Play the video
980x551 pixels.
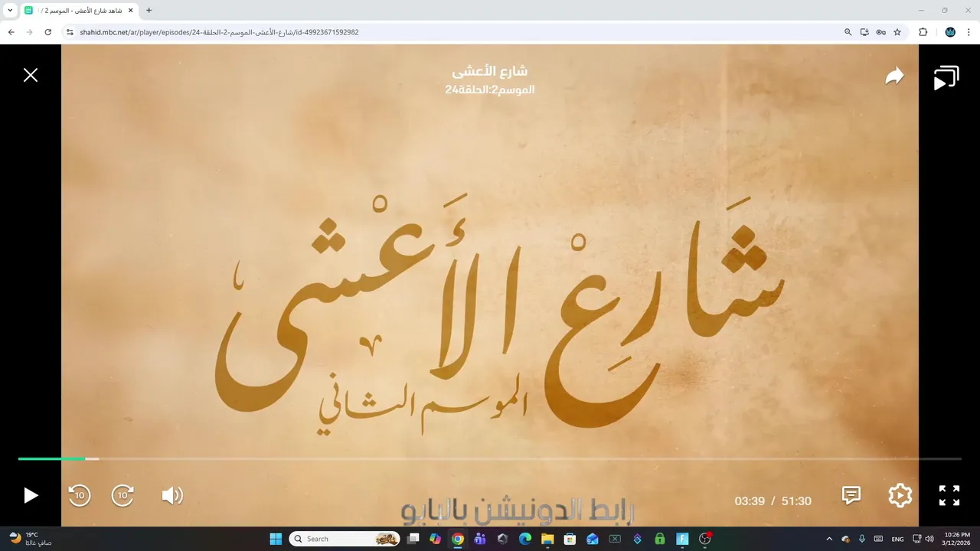coord(31,495)
